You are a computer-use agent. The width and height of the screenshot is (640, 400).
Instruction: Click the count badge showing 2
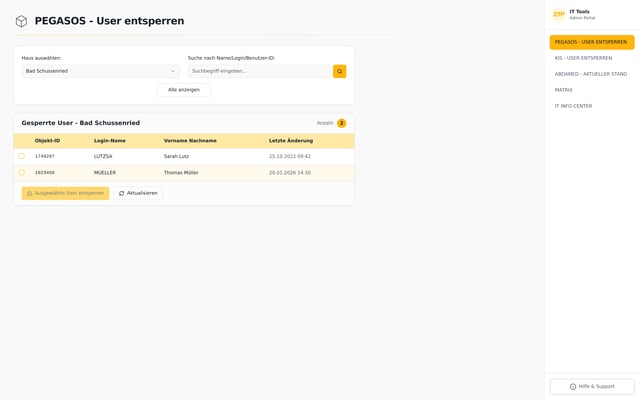pyautogui.click(x=341, y=123)
